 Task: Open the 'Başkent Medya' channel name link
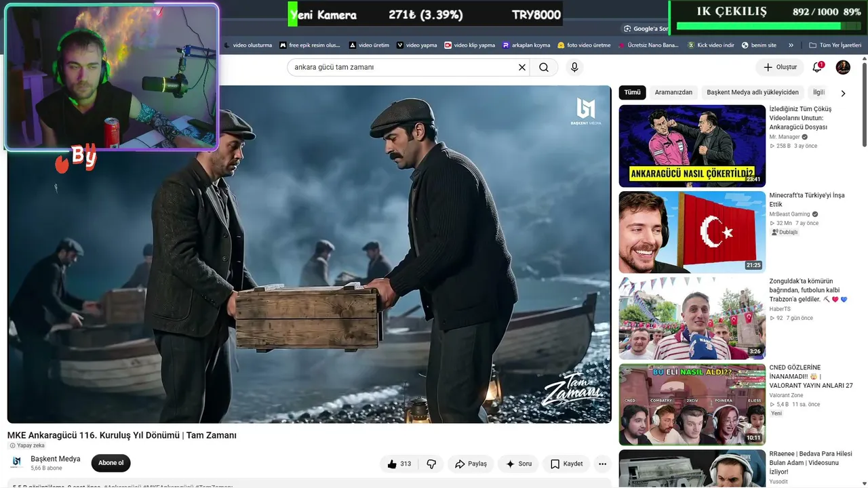56,459
